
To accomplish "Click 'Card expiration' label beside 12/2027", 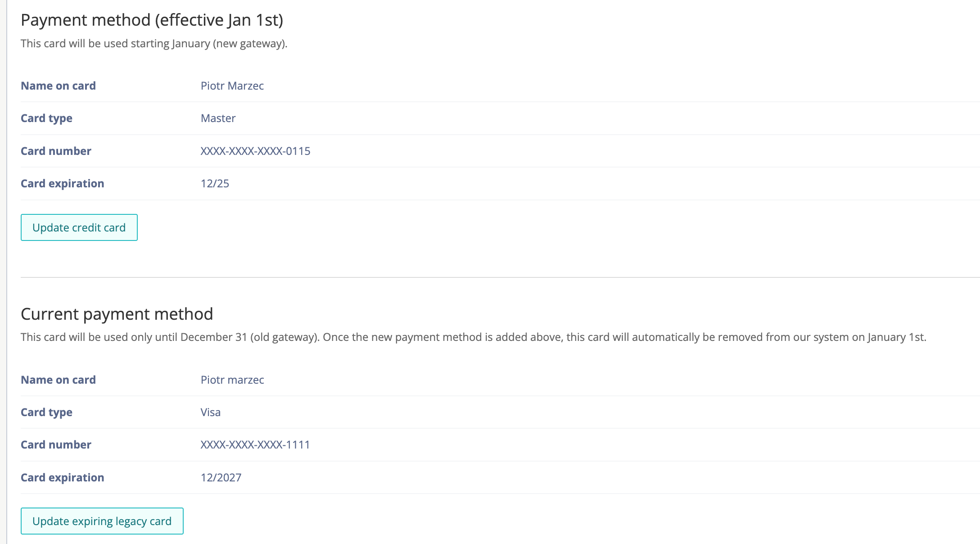I will (x=62, y=478).
